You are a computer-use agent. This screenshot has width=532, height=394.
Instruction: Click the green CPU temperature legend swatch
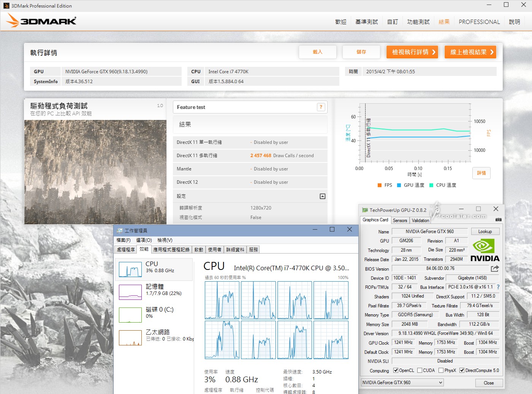pos(431,185)
